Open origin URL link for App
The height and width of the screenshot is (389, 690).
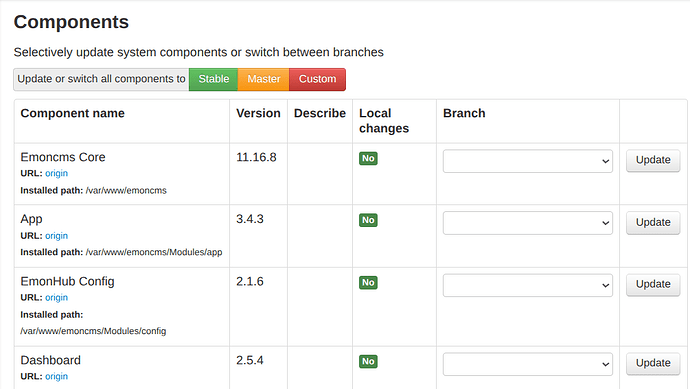tap(56, 236)
